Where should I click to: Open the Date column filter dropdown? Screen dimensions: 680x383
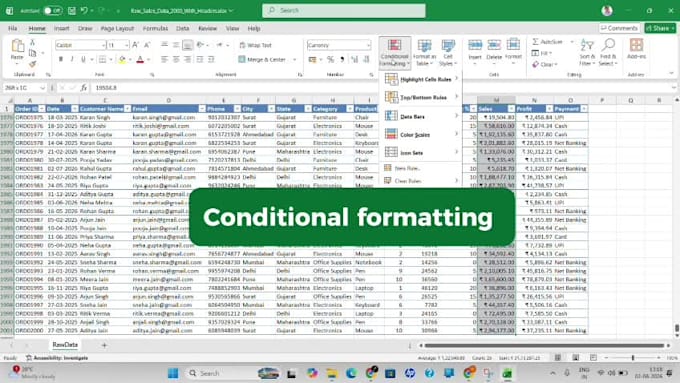(75, 109)
